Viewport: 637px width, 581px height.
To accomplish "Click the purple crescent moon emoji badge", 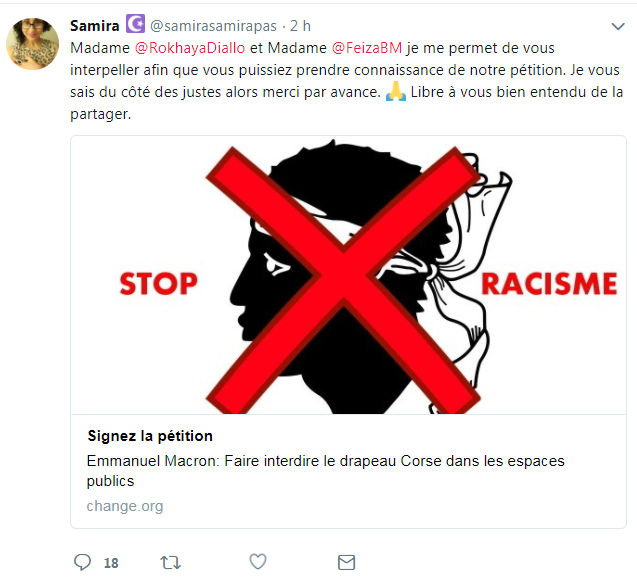I will tap(135, 24).
